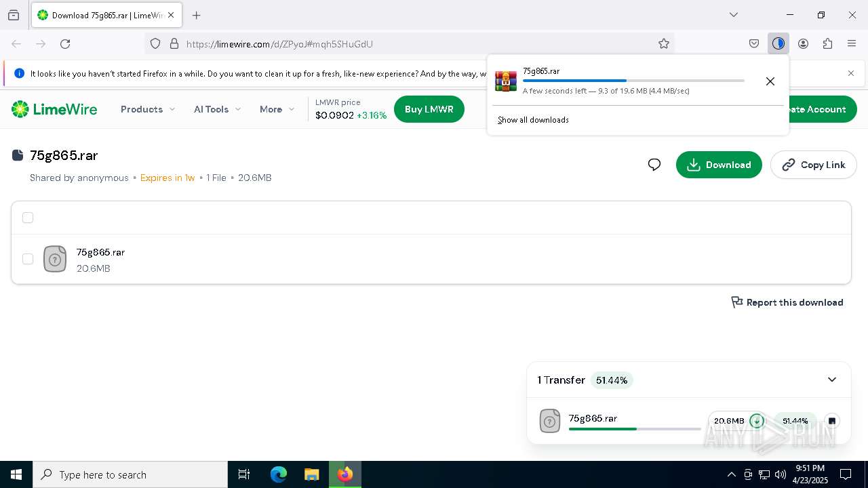Open a new tab with plus button
Image resolution: width=868 pixels, height=488 pixels.
(197, 15)
